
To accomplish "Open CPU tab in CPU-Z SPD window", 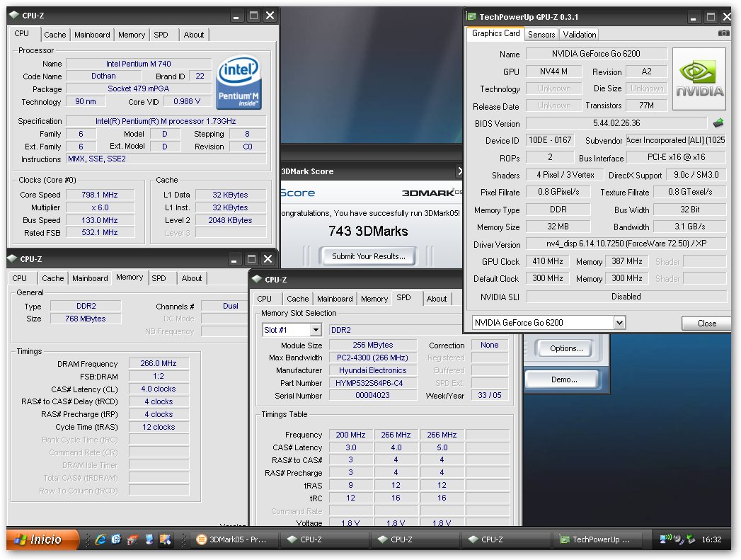I will (264, 299).
